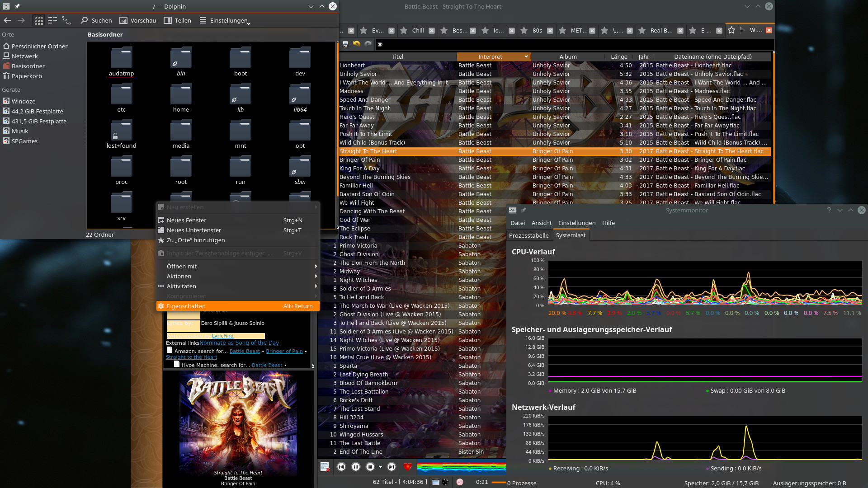Open stop button options dropdown arrow
Screen dimensions: 868x488
click(x=381, y=467)
